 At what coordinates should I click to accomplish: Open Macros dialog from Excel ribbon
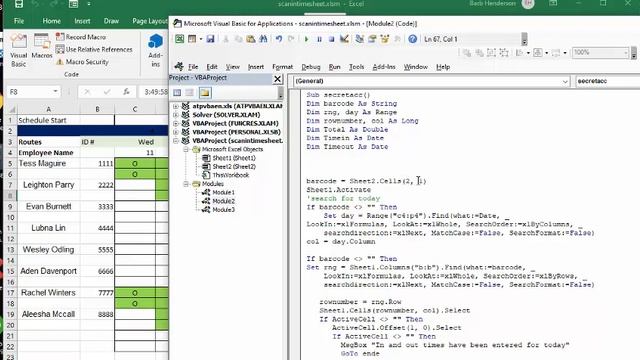(x=42, y=46)
